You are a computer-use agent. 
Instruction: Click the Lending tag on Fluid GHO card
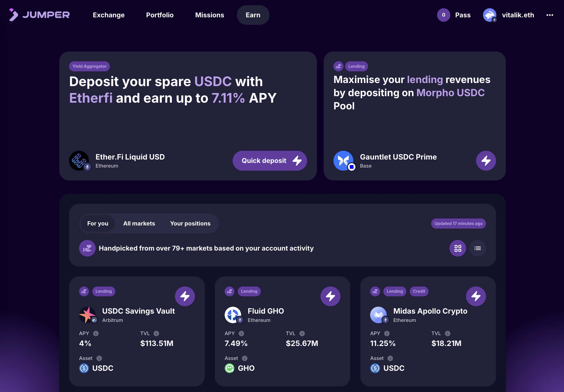(249, 291)
